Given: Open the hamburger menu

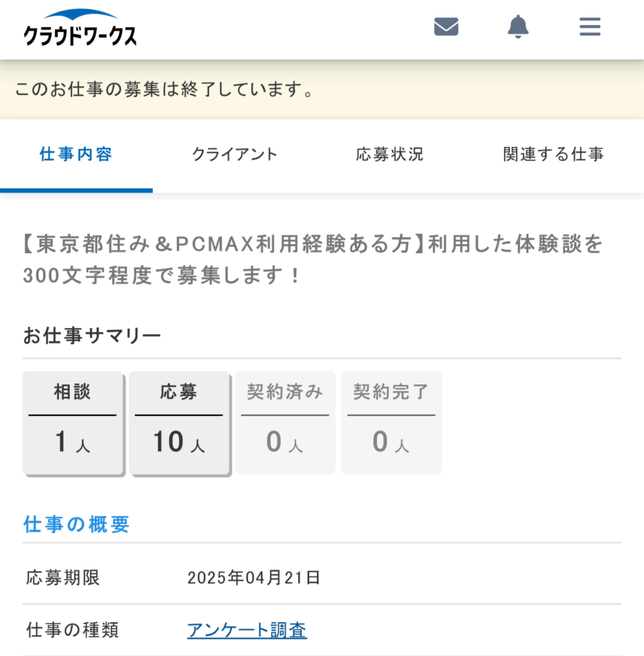Looking at the screenshot, I should pyautogui.click(x=590, y=27).
